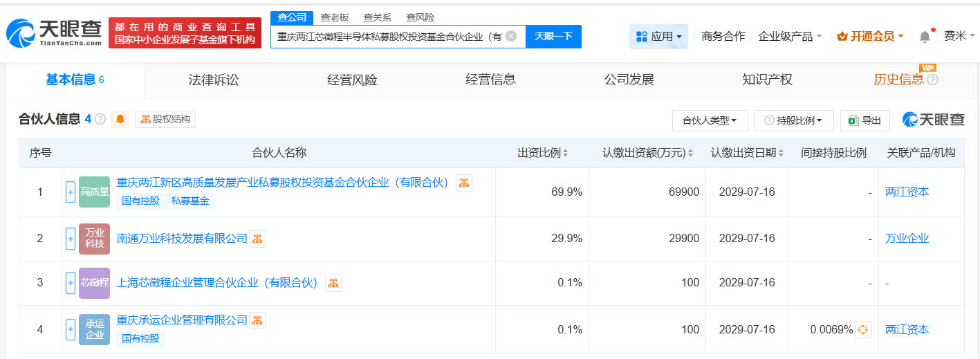Open 南通万业科技发展有限公司 company link
Screen dimensions: 980x359
182,239
